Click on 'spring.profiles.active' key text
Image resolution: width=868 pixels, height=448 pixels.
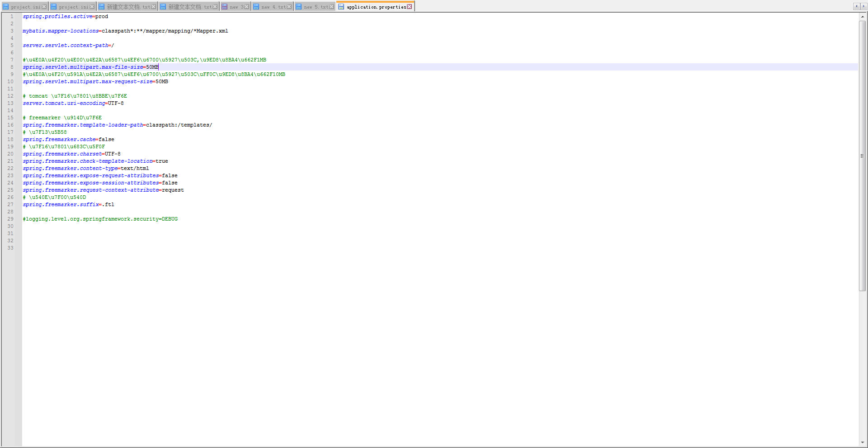point(57,16)
